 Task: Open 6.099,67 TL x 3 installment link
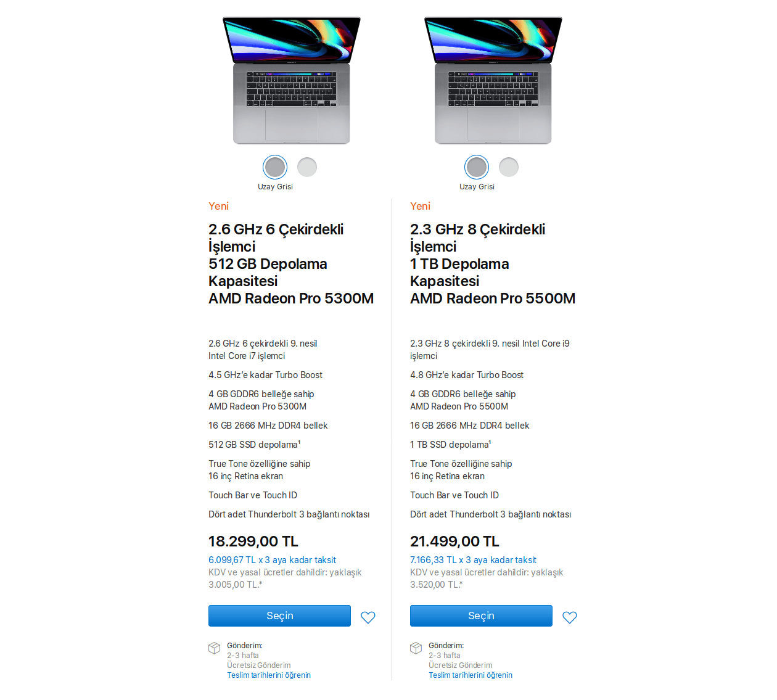click(272, 560)
